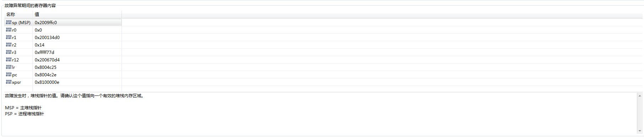Sort by the 值 column header
Image resolution: width=644 pixels, height=137 pixels.
pos(77,15)
